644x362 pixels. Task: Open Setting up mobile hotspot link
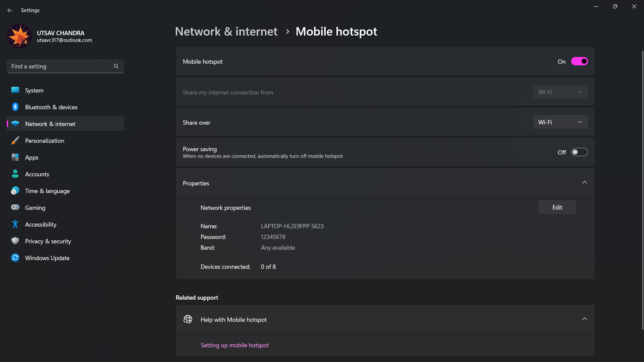[234, 345]
